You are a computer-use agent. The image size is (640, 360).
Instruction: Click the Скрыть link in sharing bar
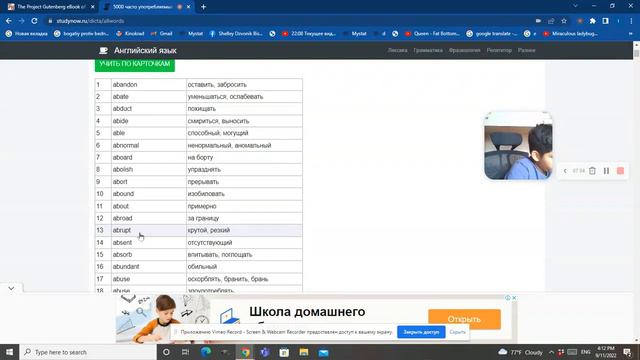pos(457,332)
